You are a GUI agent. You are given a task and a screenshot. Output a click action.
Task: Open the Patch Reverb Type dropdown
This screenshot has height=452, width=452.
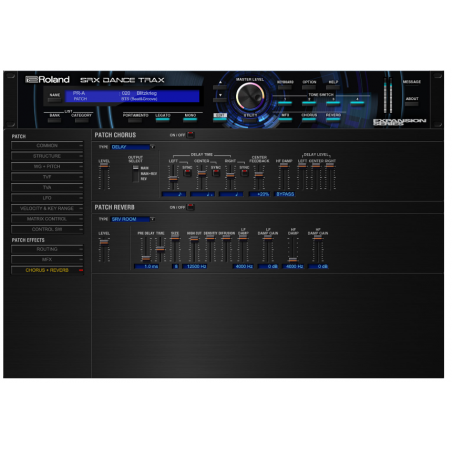(x=133, y=219)
